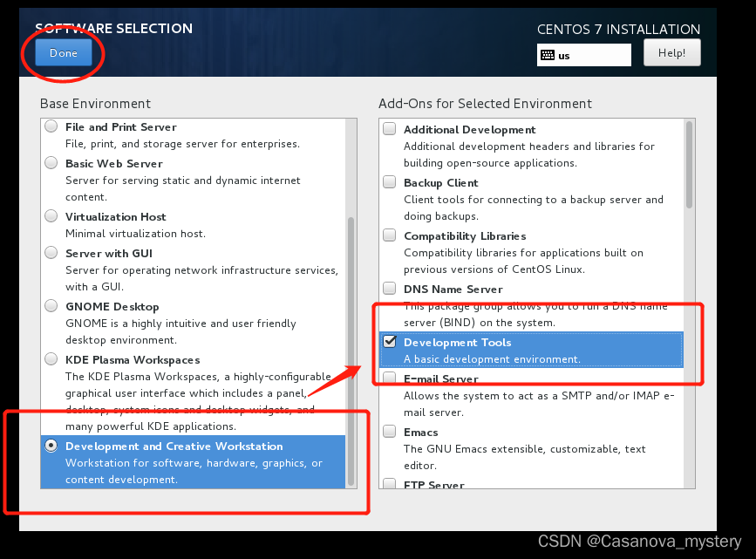This screenshot has height=559, width=756.
Task: Choose Virtualization Host as base environment
Action: pyautogui.click(x=51, y=215)
